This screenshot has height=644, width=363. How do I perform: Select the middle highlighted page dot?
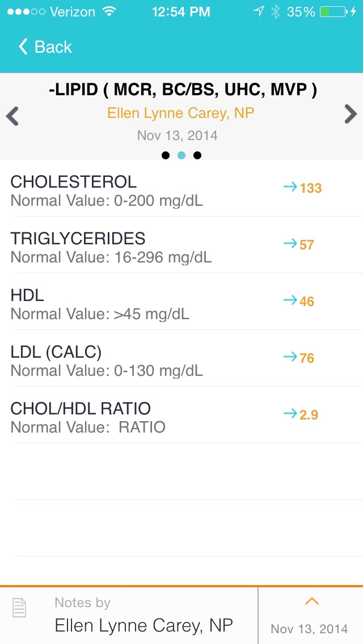[181, 155]
